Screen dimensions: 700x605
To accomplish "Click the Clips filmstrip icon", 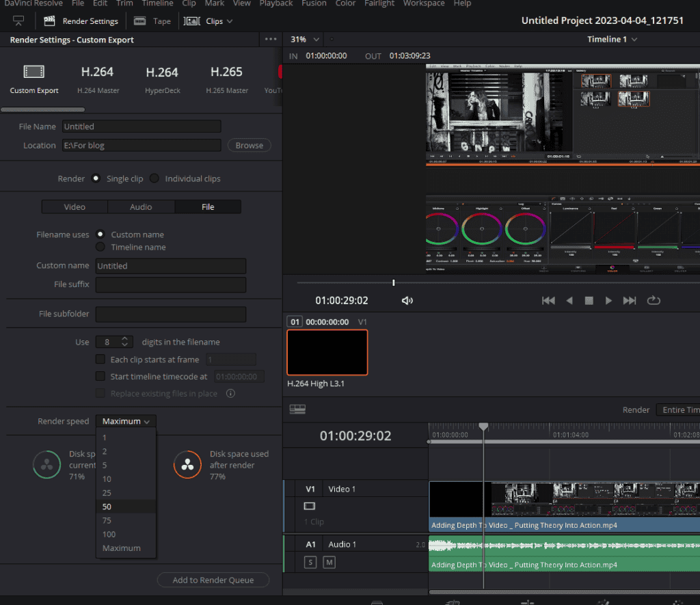I will coord(192,21).
